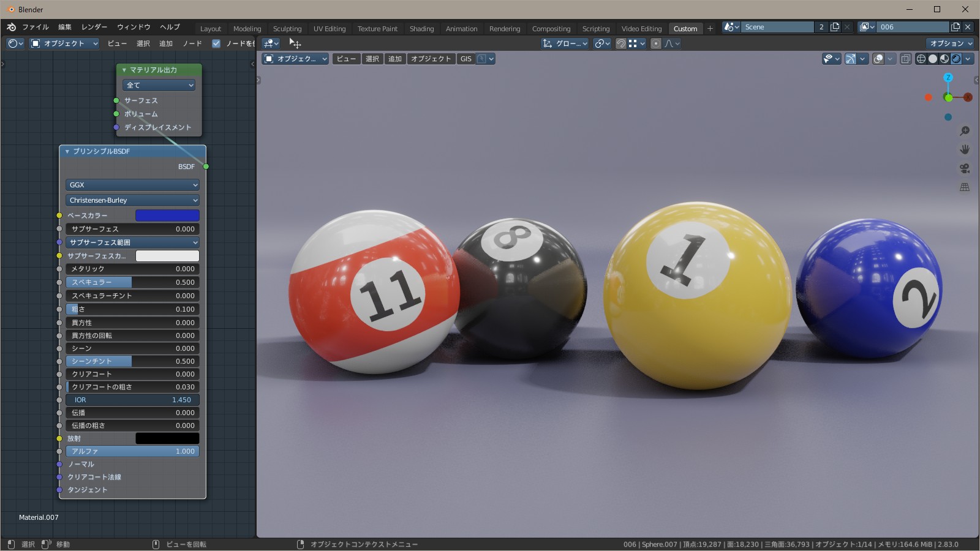Screen dimensions: 980x551
Task: Toggle snapping magnet button
Action: pyautogui.click(x=621, y=43)
